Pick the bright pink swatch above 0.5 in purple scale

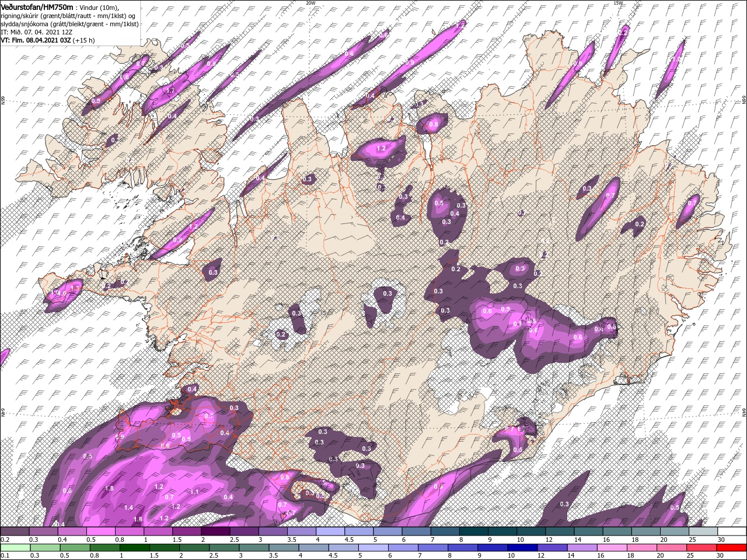point(100,531)
